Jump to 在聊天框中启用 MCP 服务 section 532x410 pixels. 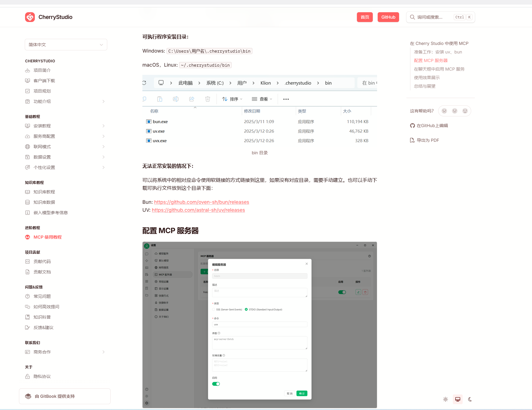click(439, 69)
